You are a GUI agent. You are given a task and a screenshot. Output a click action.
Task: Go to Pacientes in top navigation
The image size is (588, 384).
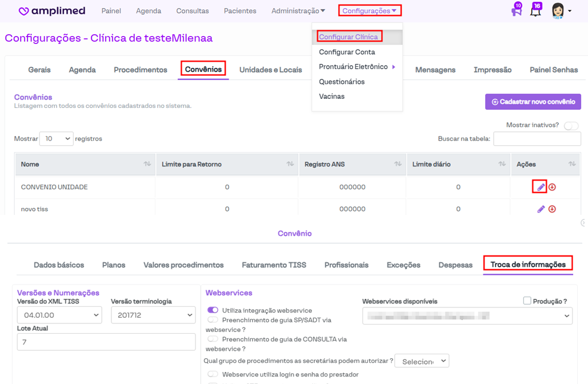tap(240, 11)
